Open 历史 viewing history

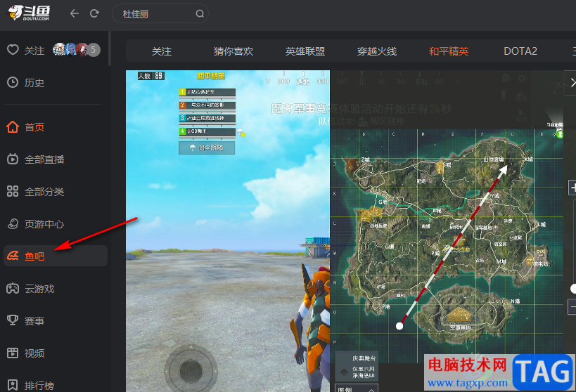(x=34, y=83)
